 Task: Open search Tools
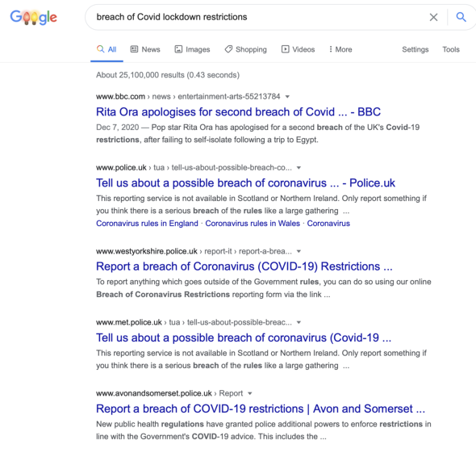pyautogui.click(x=451, y=49)
